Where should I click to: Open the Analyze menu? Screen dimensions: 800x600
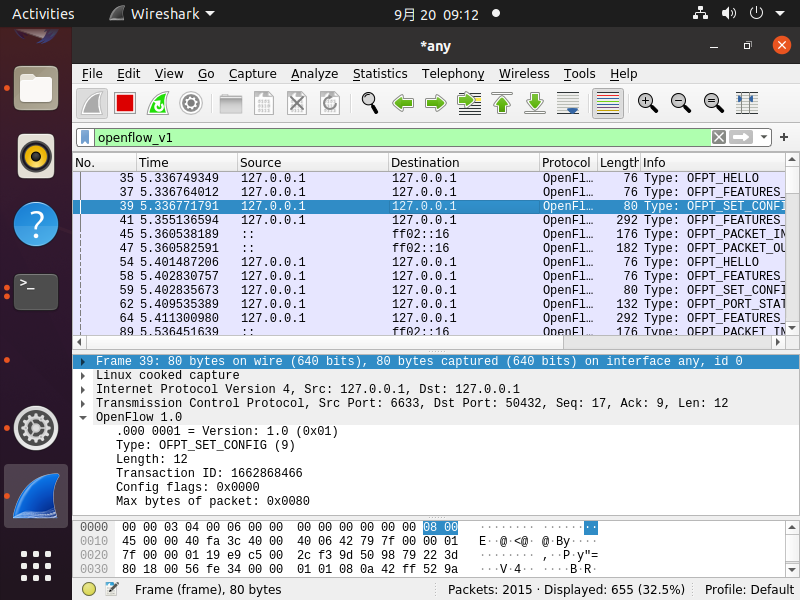[x=314, y=74]
